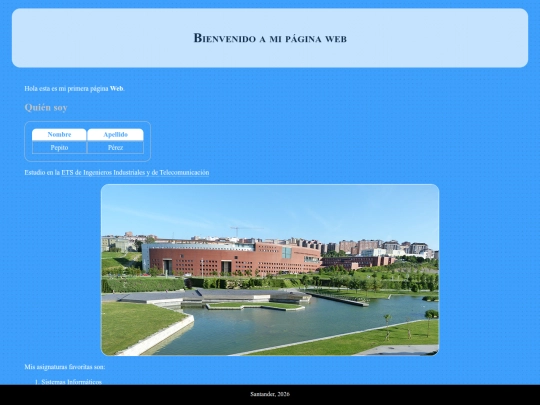Click the 'Pérez' table cell
This screenshot has width=540, height=405.
pos(115,148)
